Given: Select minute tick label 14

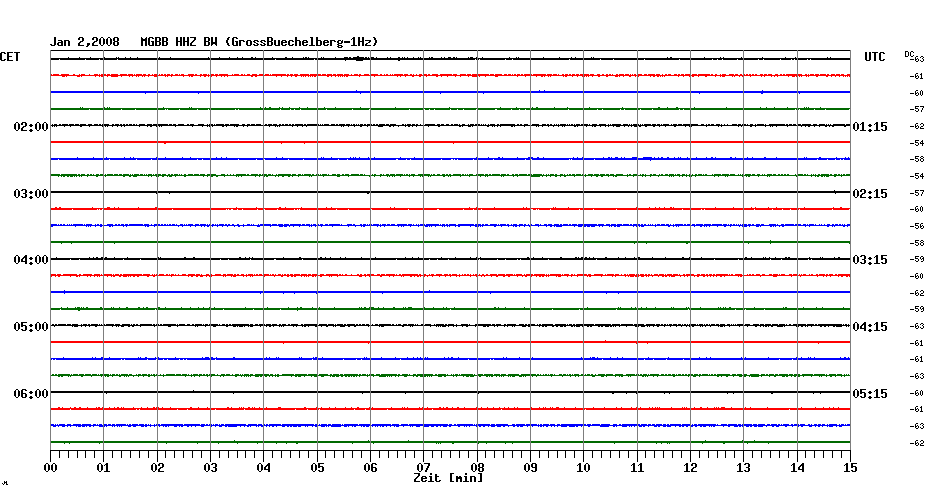Looking at the screenshot, I should (797, 468).
